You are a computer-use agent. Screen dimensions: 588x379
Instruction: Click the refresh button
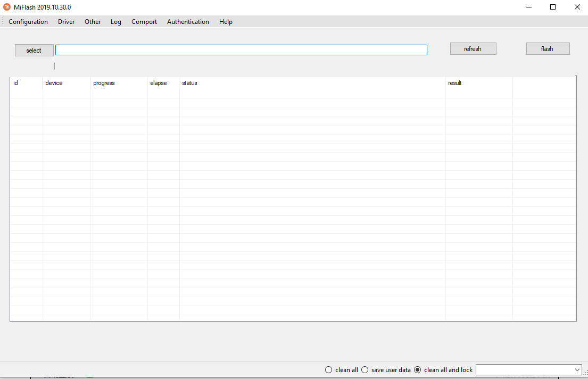click(x=473, y=49)
